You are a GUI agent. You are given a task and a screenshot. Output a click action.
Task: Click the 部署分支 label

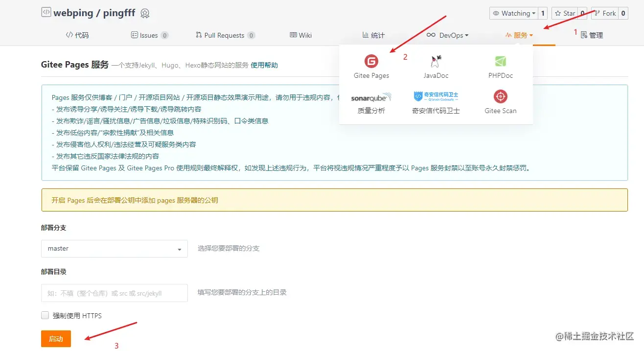(x=54, y=228)
